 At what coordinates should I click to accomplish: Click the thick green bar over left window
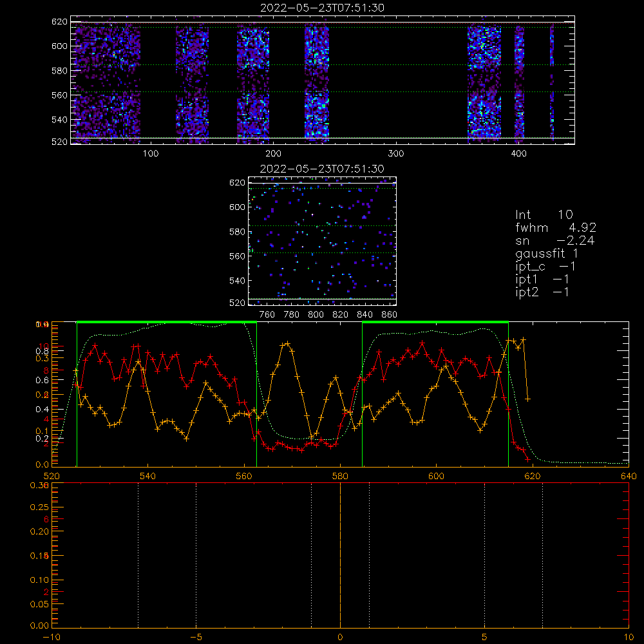click(167, 323)
